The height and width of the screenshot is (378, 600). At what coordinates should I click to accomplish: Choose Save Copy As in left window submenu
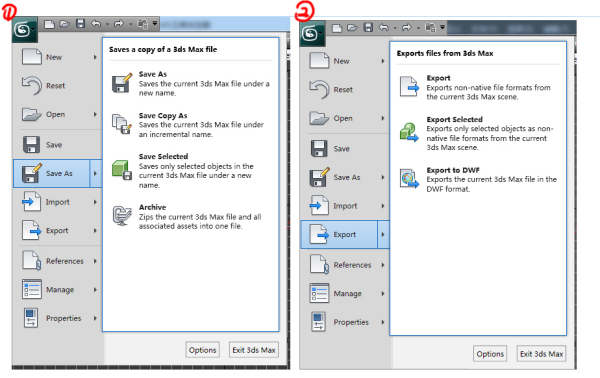click(191, 125)
